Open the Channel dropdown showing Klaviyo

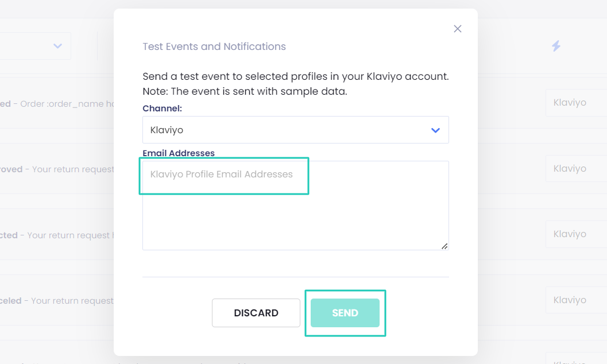pyautogui.click(x=296, y=130)
